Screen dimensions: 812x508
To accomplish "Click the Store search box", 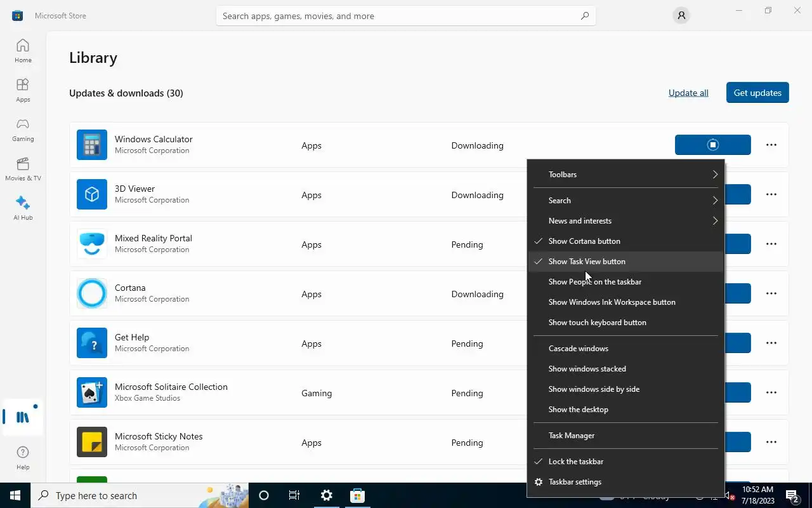I will pos(406,16).
